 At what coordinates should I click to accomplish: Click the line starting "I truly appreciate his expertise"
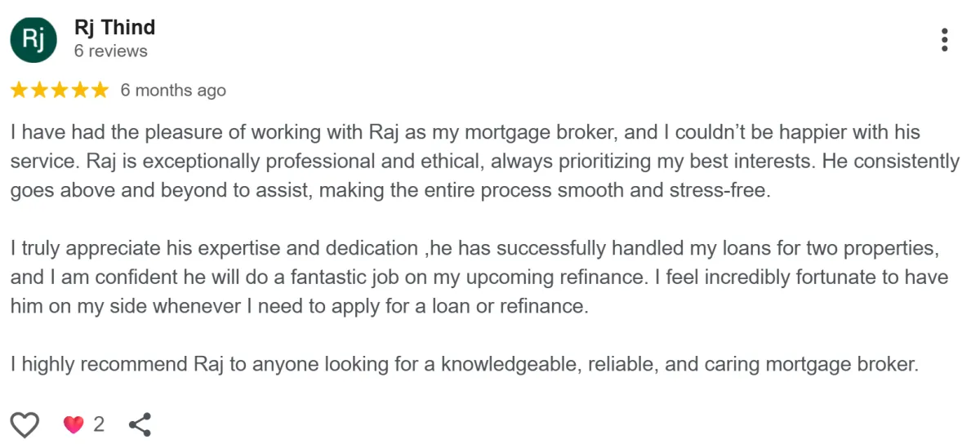pyautogui.click(x=480, y=247)
